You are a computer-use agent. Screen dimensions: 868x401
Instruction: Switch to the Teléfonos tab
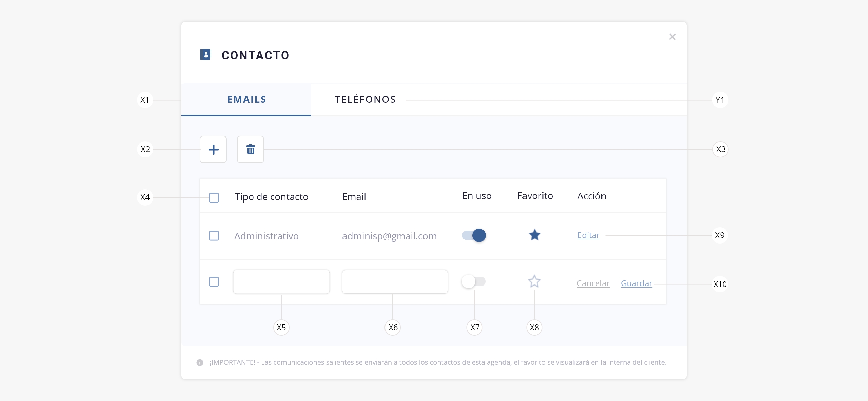click(x=365, y=99)
